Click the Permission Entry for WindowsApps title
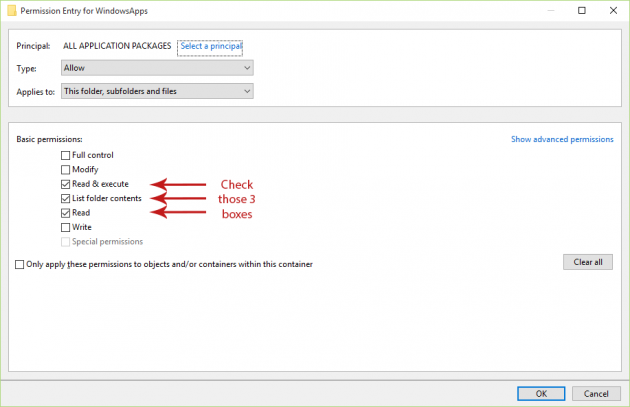Viewport: 630px width, 407px height. (x=84, y=11)
